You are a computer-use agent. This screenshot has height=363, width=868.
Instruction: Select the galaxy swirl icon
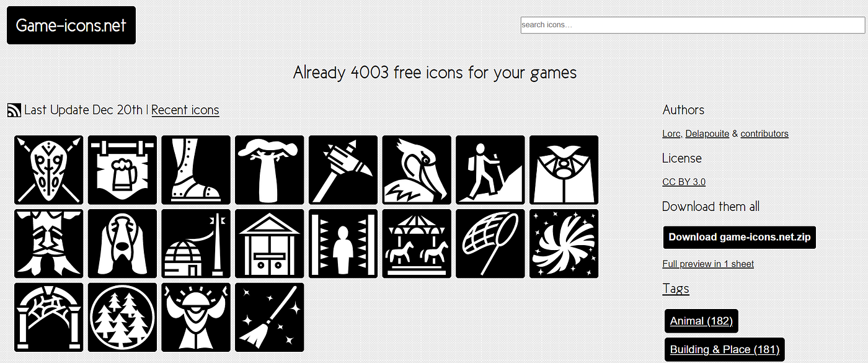564,244
